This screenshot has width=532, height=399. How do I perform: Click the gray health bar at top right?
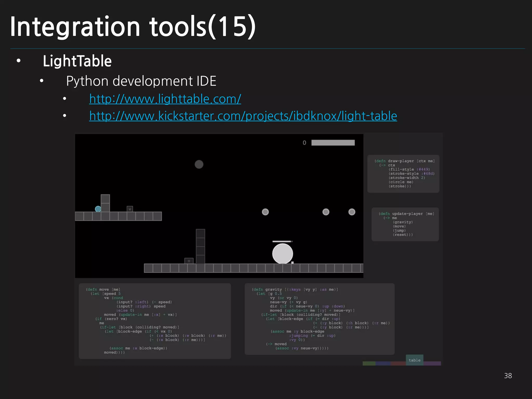click(333, 143)
